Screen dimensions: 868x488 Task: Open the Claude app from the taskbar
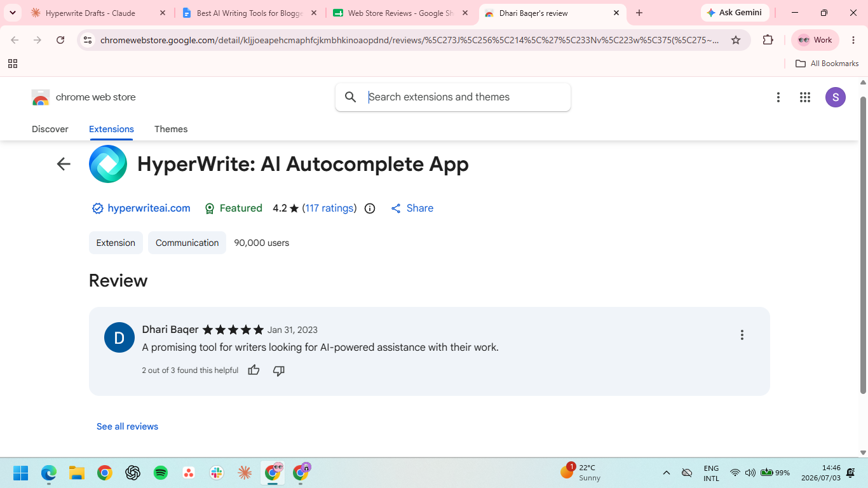[x=245, y=473]
